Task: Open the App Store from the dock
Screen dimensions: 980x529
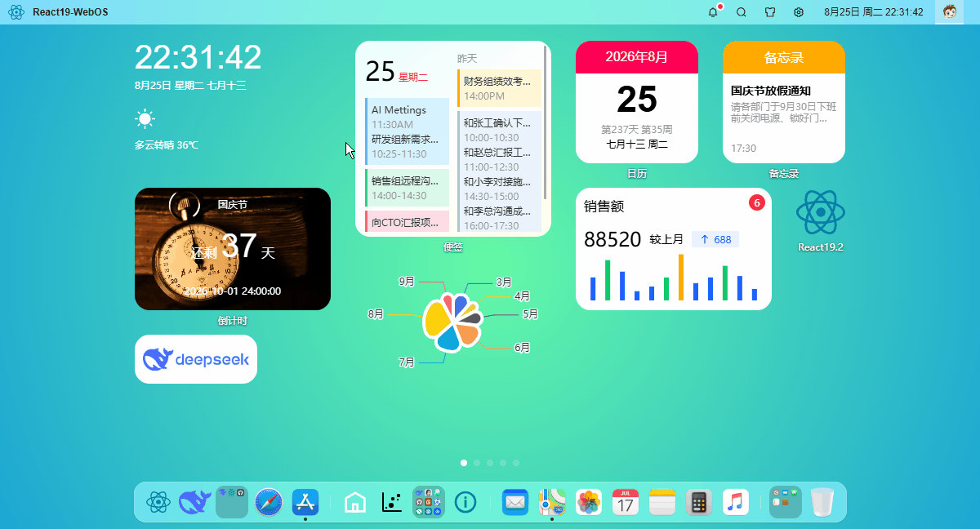Action: pos(305,502)
